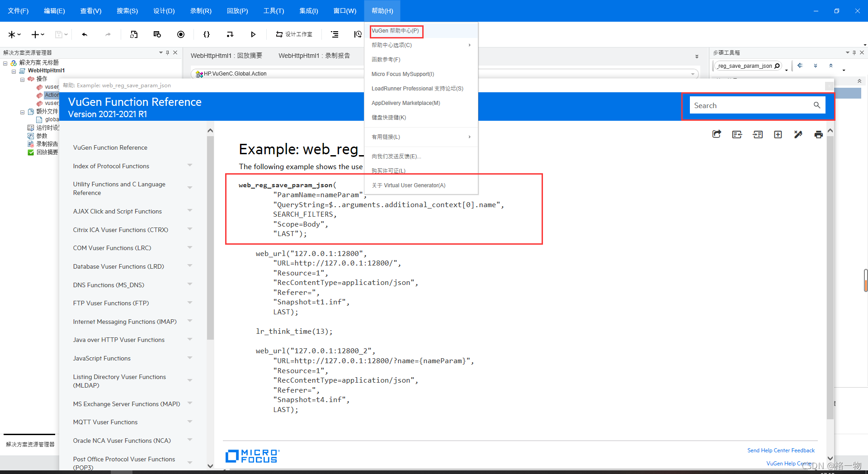
Task: Expand AJAX Click and Script Functions
Action: coord(190,210)
